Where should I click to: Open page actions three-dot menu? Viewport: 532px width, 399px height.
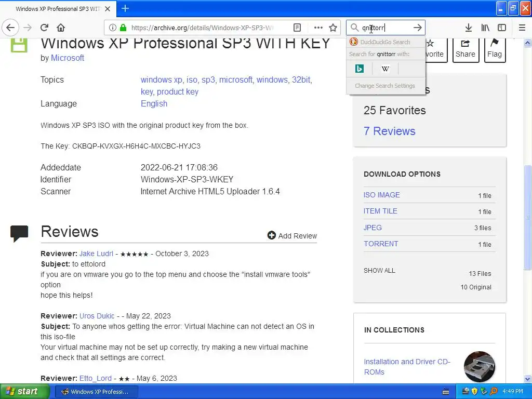pos(318,28)
